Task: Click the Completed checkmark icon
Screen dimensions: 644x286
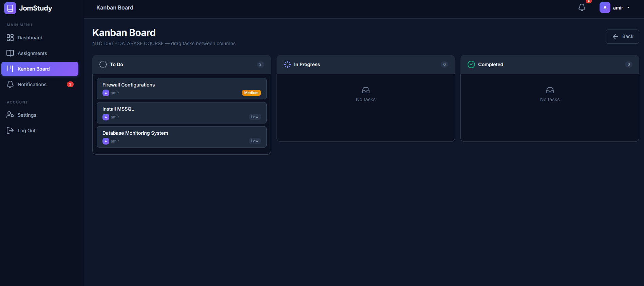Action: pyautogui.click(x=471, y=64)
